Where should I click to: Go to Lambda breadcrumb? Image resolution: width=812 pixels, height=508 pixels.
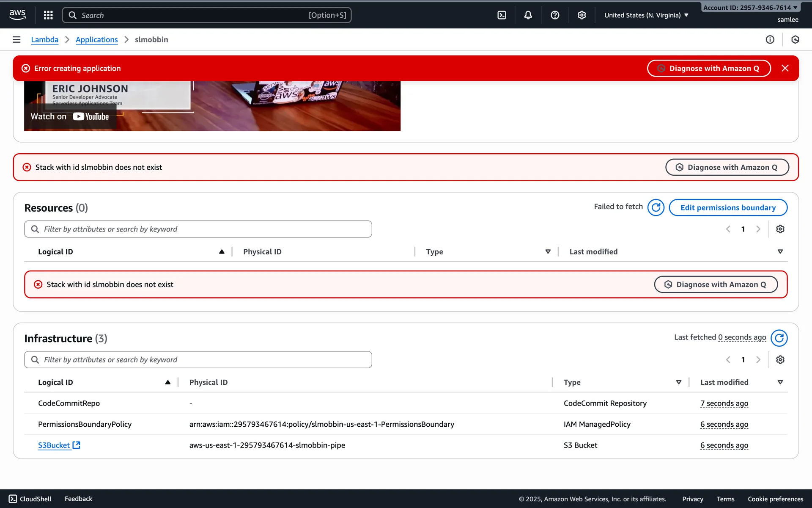pyautogui.click(x=44, y=39)
